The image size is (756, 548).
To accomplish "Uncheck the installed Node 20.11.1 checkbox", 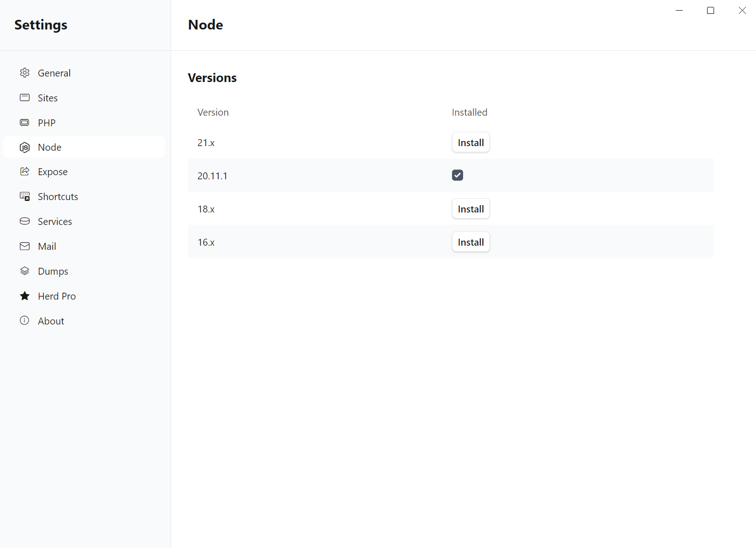I will (457, 175).
